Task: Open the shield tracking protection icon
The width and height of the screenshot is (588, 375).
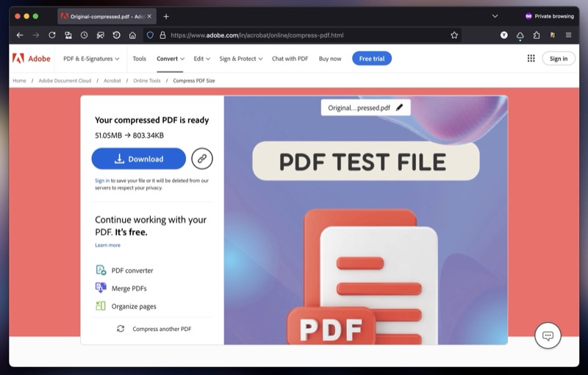Action: (x=150, y=35)
